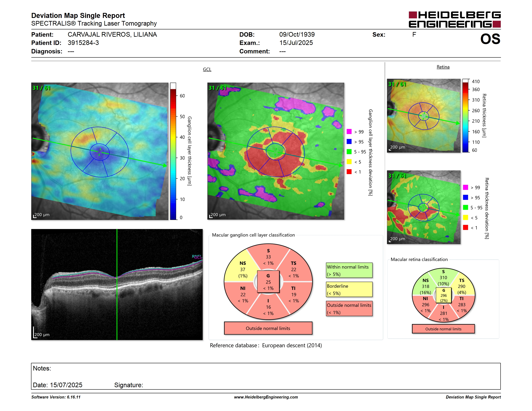The image size is (532, 411).
Task: Select GCL sector TI value 19
Action: tap(294, 295)
